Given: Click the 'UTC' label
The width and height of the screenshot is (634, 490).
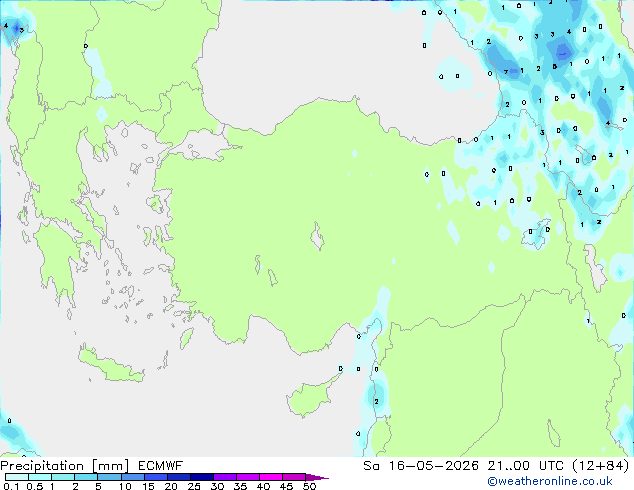Looking at the screenshot, I should tap(551, 466).
